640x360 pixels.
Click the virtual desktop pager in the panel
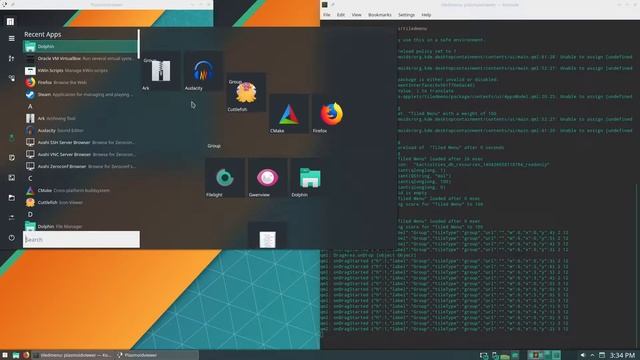[544, 355]
